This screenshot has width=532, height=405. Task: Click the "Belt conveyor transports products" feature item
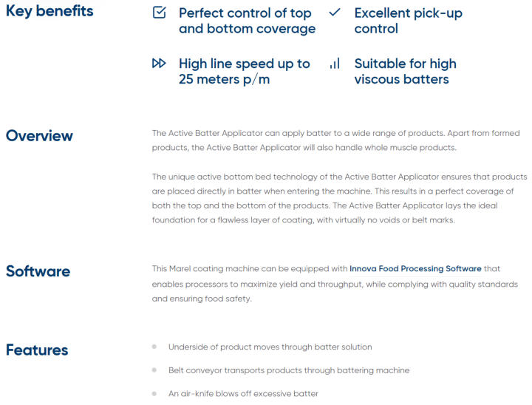289,370
